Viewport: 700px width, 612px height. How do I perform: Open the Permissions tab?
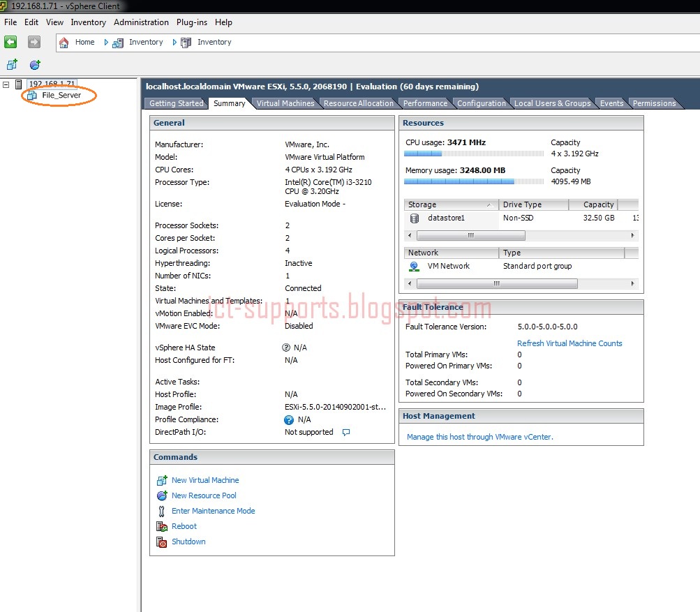click(654, 103)
